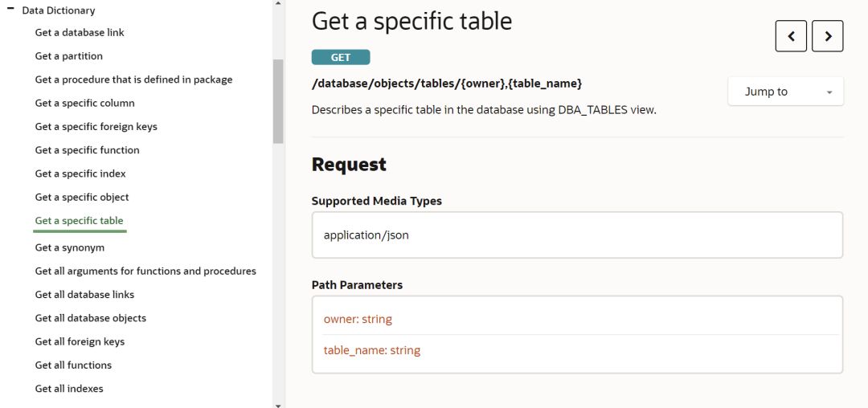Open Get a database link
This screenshot has height=408, width=868.
(x=80, y=33)
